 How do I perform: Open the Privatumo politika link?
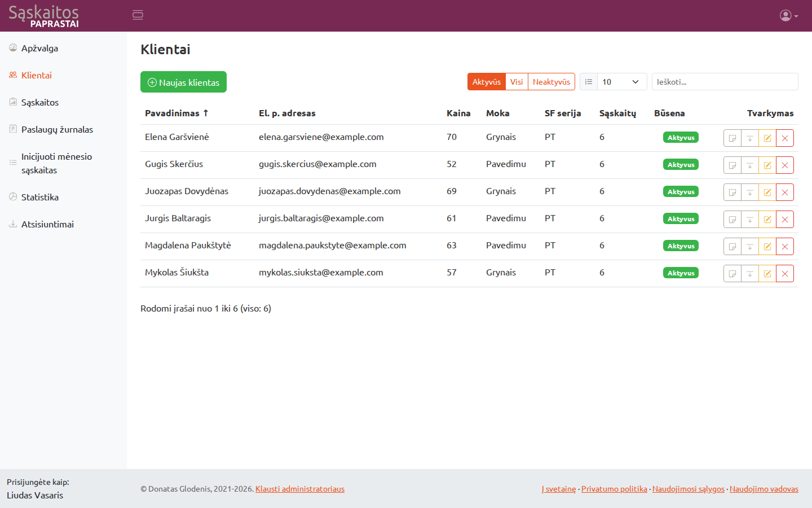pyautogui.click(x=614, y=489)
